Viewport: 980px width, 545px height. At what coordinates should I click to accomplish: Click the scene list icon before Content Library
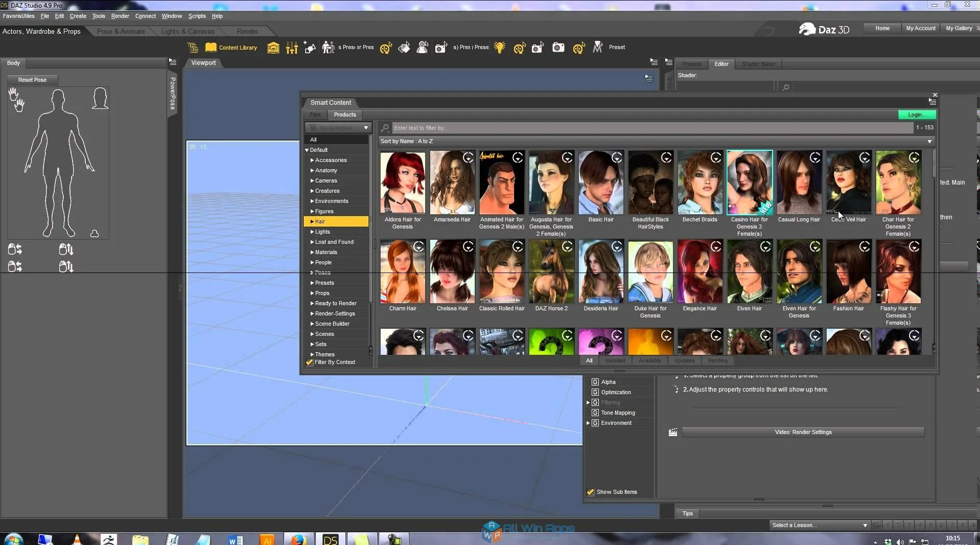(x=193, y=48)
